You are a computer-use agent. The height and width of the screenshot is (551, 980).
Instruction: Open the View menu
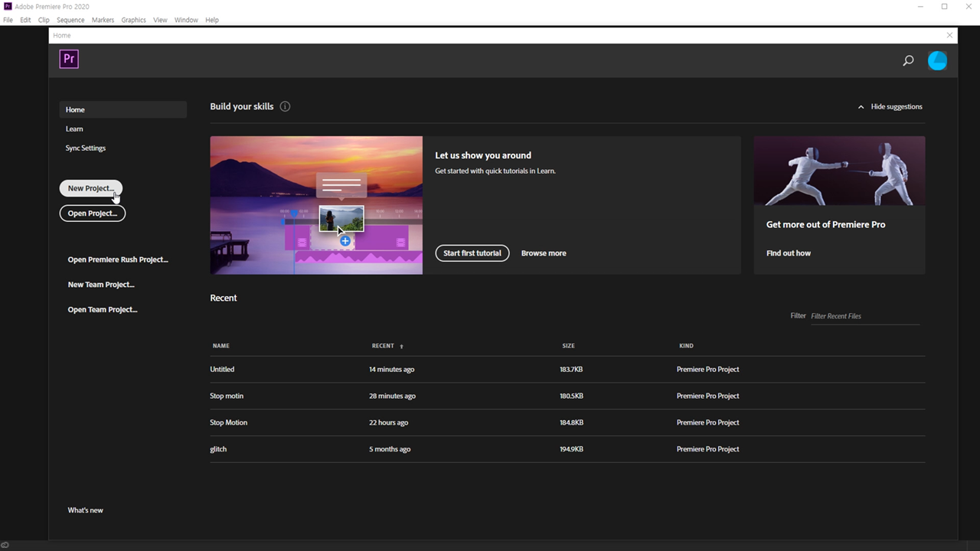[x=160, y=20]
